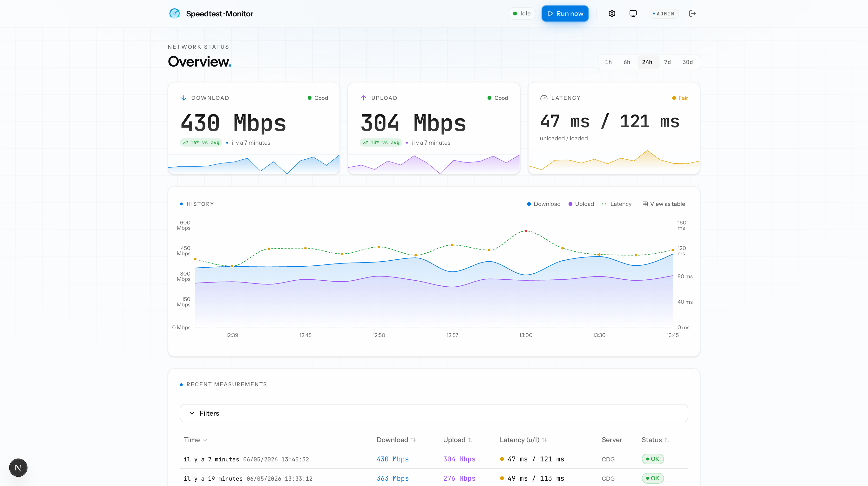Viewport: 868px width, 486px height.
Task: Click the upload arrow icon on Upload card
Action: tap(364, 98)
